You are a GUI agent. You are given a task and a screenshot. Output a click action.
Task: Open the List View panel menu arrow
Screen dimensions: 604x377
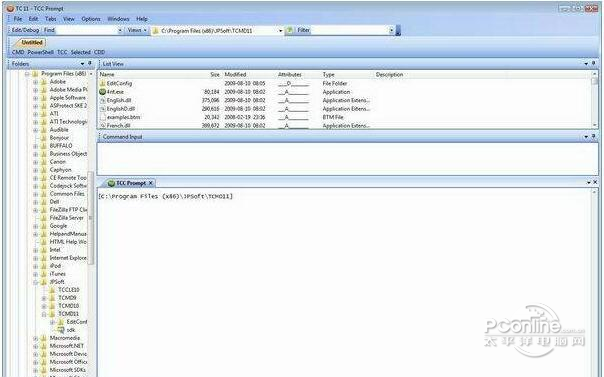[x=586, y=64]
